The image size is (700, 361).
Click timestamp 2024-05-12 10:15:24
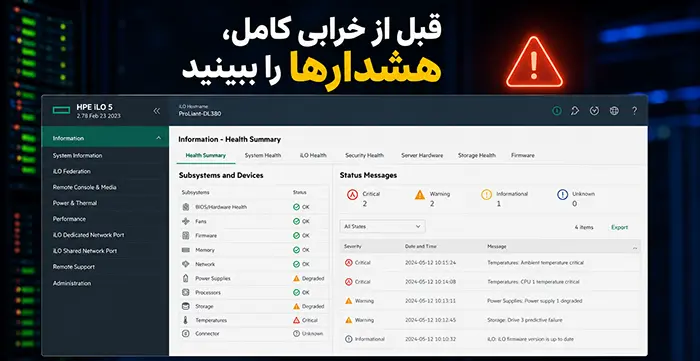click(x=430, y=263)
